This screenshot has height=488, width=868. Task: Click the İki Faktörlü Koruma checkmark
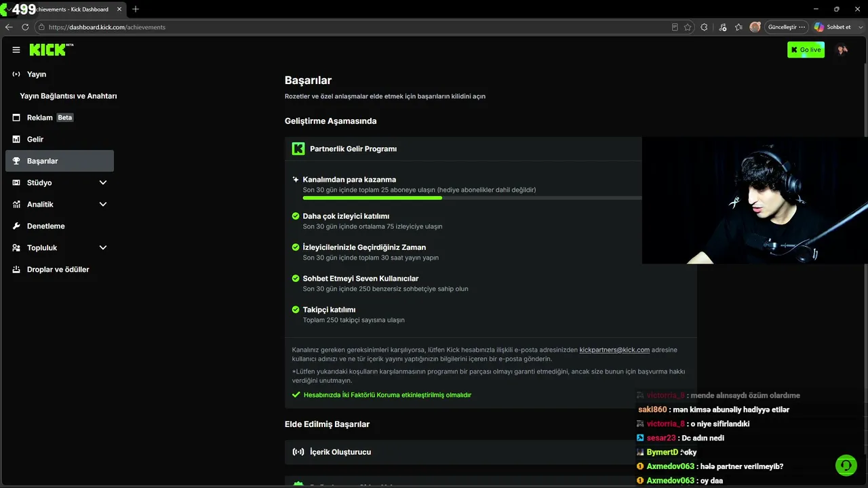point(296,394)
